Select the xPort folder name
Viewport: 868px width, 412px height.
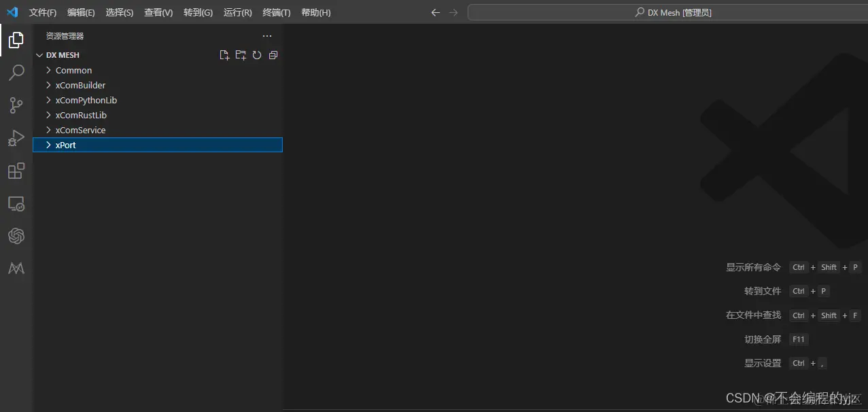65,145
